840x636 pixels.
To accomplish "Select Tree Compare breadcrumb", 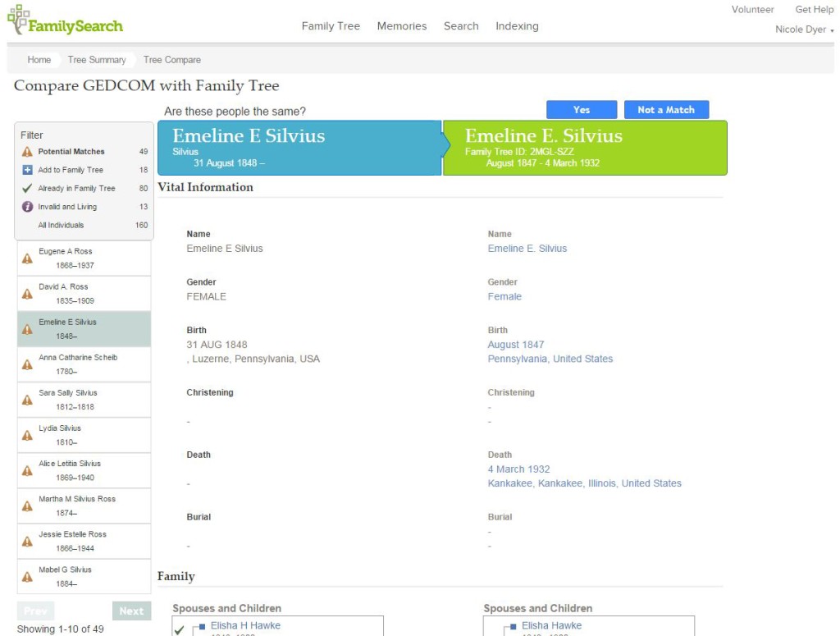I will 172,59.
